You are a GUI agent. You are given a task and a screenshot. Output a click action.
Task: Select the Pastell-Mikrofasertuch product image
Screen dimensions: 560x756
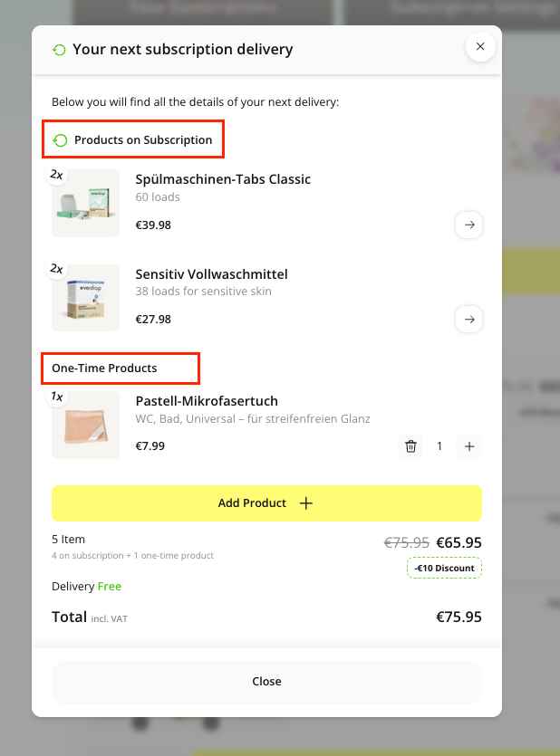(86, 426)
